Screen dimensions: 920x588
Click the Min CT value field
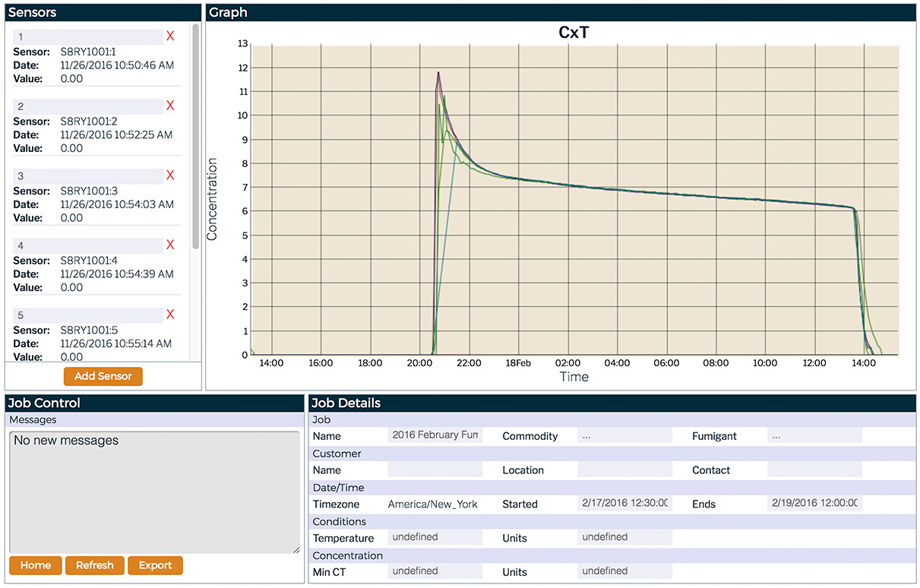(x=435, y=571)
